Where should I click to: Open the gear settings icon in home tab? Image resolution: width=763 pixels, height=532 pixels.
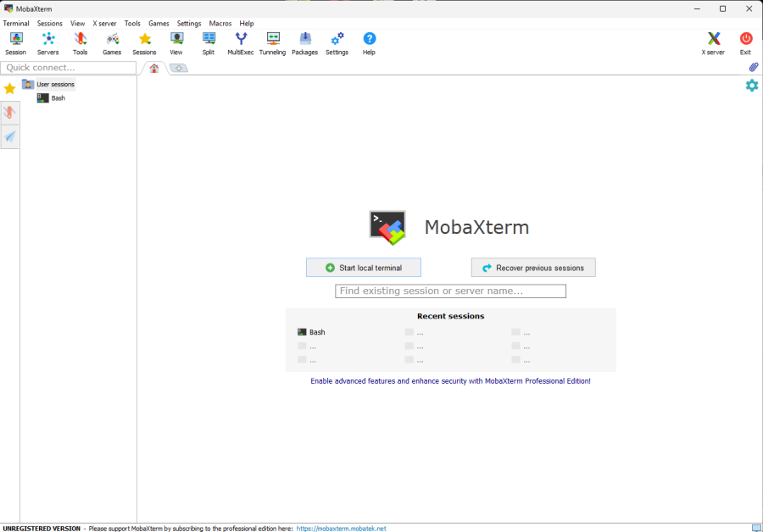(x=751, y=86)
